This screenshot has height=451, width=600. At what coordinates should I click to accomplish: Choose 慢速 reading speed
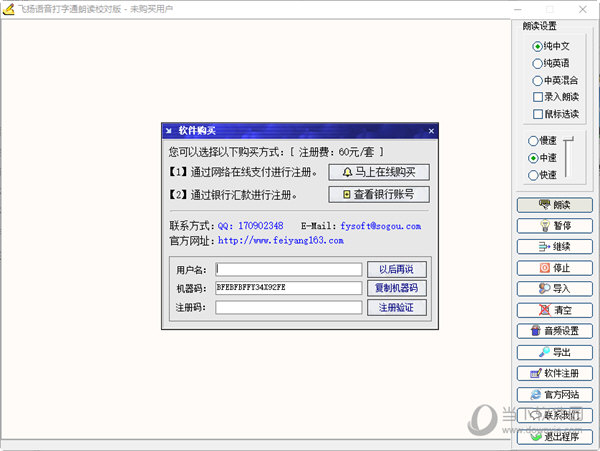point(542,141)
